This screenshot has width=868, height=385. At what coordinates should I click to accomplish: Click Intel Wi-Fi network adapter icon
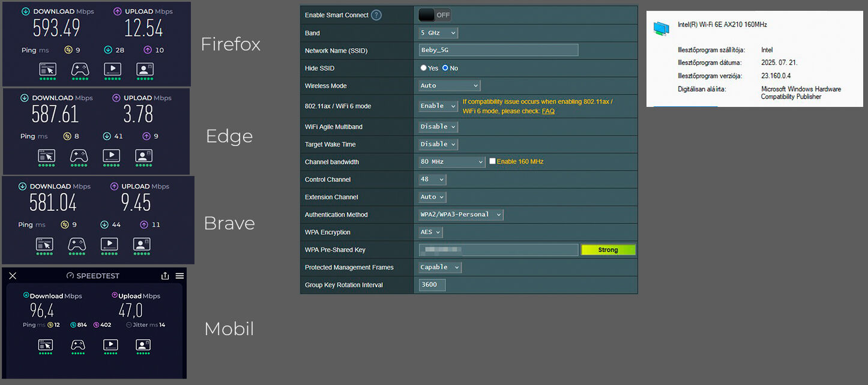[x=662, y=28]
